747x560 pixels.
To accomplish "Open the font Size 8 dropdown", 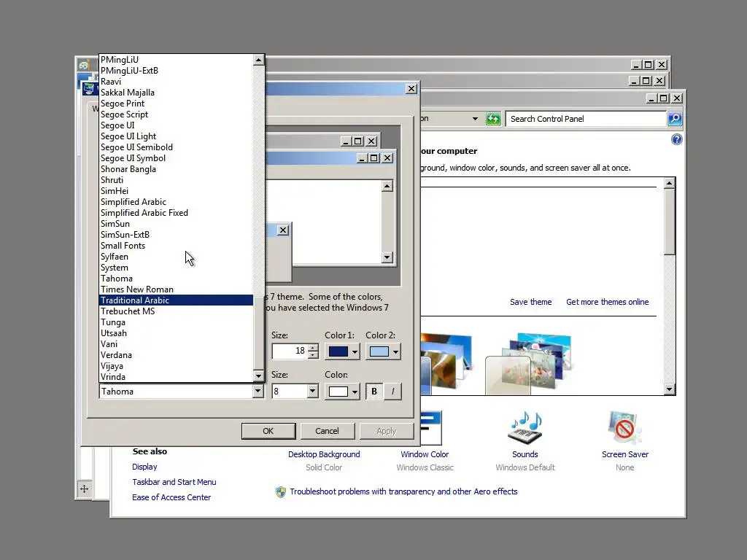I will (312, 392).
